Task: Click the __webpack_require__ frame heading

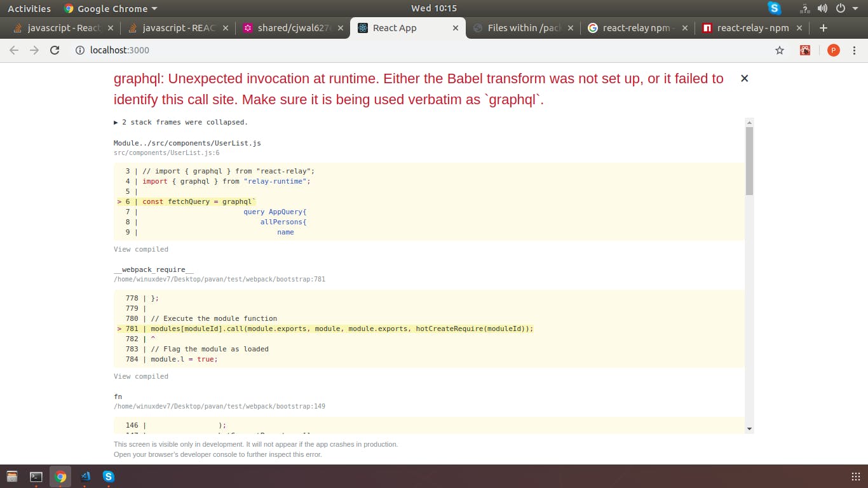Action: point(153,269)
